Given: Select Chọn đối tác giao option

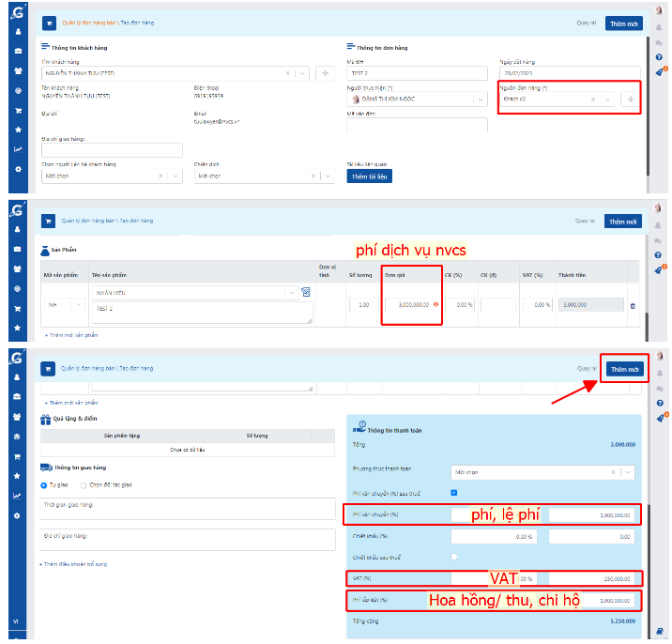Looking at the screenshot, I should (x=84, y=485).
